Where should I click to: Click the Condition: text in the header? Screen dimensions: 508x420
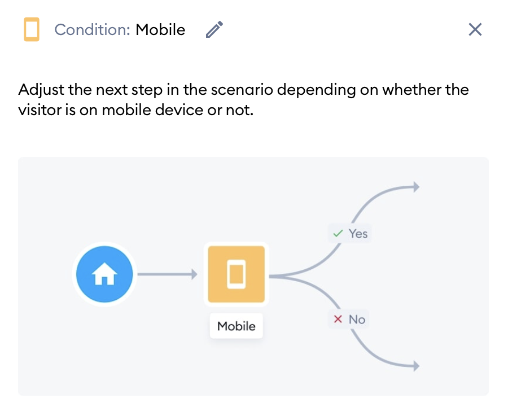pyautogui.click(x=93, y=30)
